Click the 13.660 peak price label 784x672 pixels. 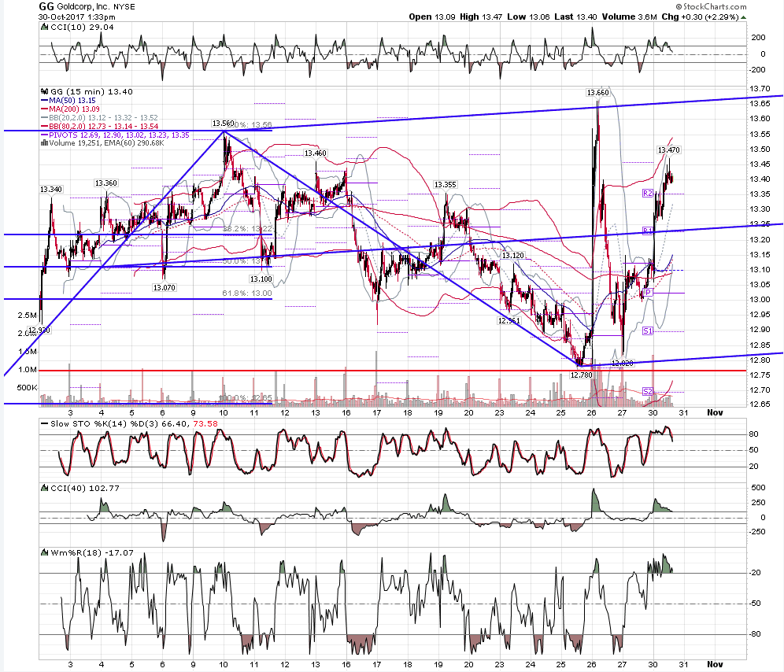click(598, 93)
